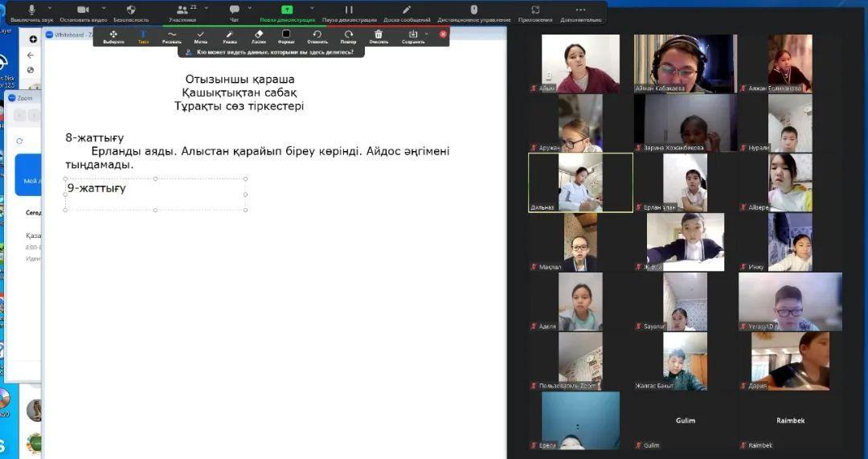Expand the arrow beside Participants
This screenshot has height=459, width=868.
(207, 8)
